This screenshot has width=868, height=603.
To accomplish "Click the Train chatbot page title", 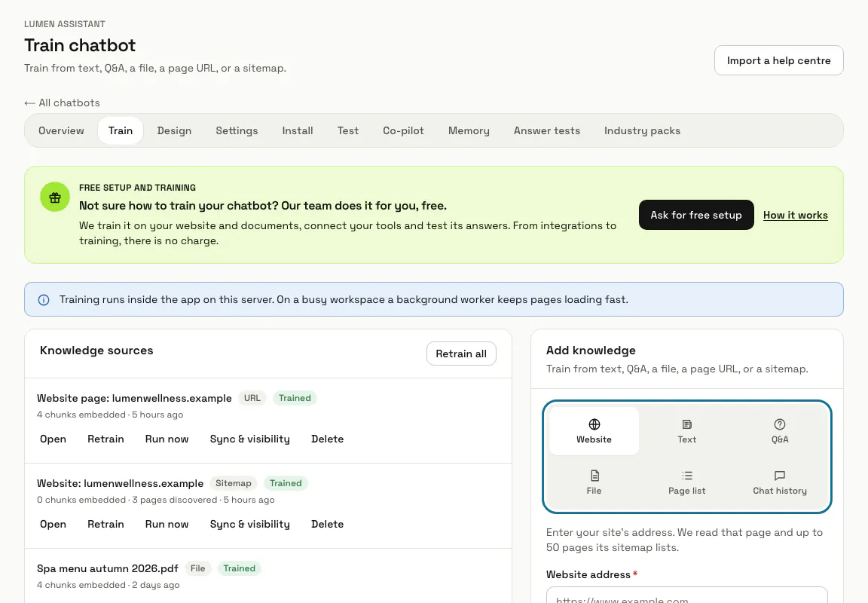I will (80, 45).
